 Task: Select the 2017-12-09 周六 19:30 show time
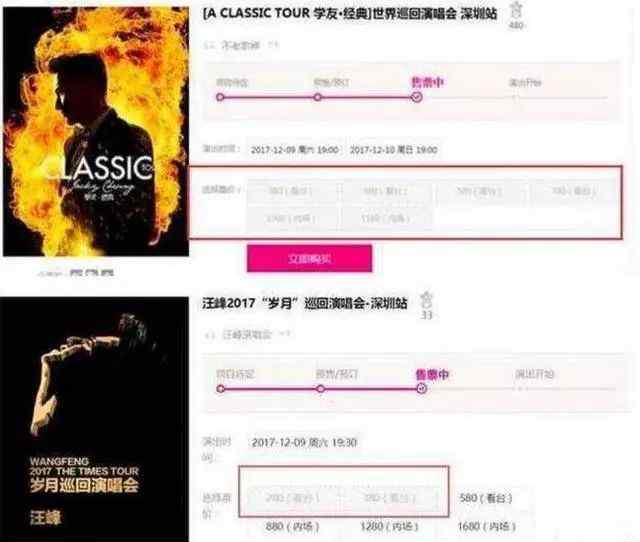304,442
